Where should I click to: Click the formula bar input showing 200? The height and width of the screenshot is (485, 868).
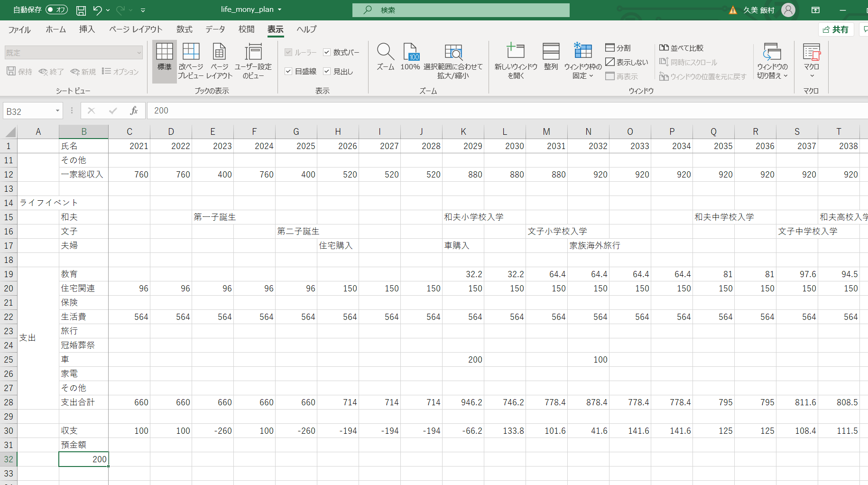pyautogui.click(x=508, y=111)
